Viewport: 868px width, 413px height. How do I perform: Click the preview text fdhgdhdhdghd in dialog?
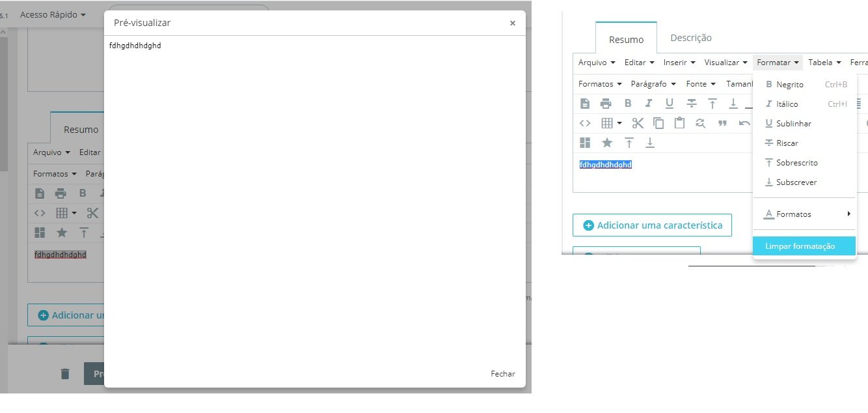click(135, 46)
